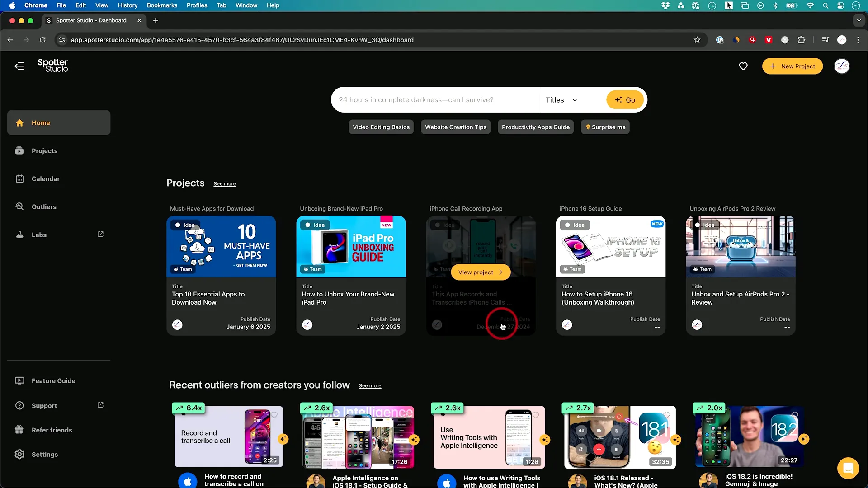Click sparkle icon on iOS 18.1 outlier

click(676, 440)
